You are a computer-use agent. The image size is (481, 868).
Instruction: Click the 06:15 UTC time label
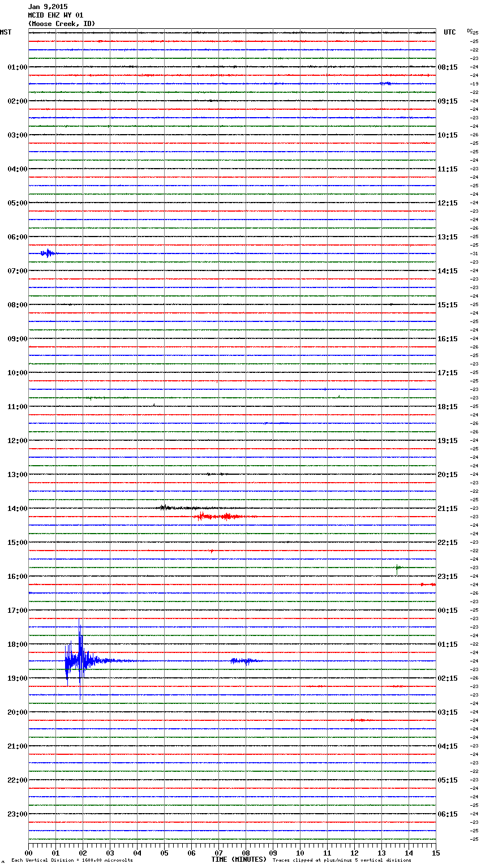448,814
